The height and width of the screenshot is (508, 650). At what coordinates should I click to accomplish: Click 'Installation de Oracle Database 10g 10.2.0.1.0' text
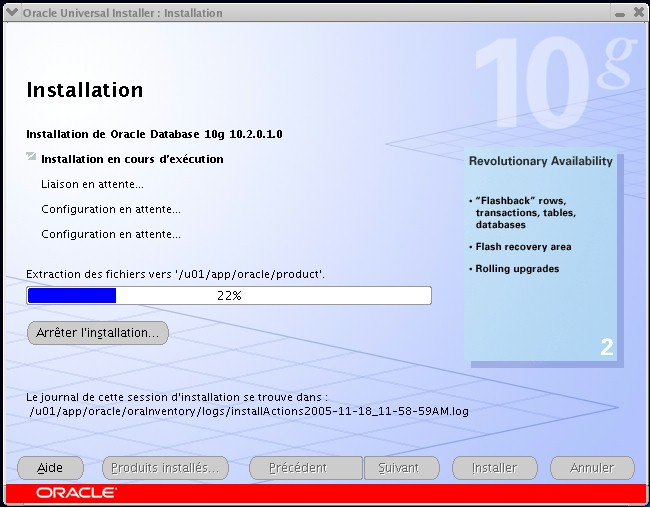154,134
